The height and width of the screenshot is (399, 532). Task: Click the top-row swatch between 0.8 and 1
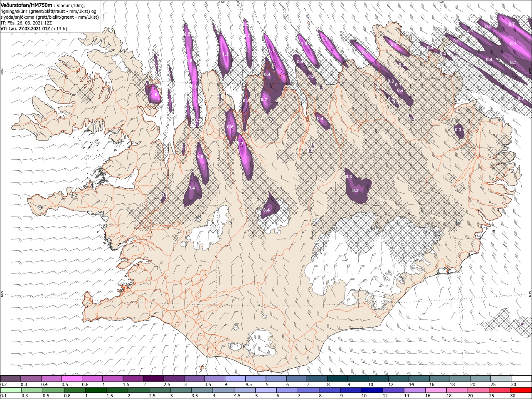(92, 379)
